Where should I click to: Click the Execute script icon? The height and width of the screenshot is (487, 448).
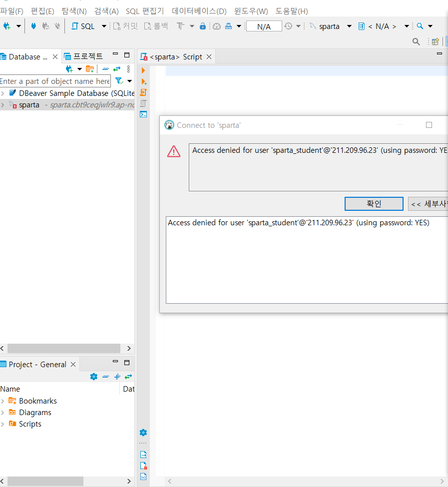143,92
